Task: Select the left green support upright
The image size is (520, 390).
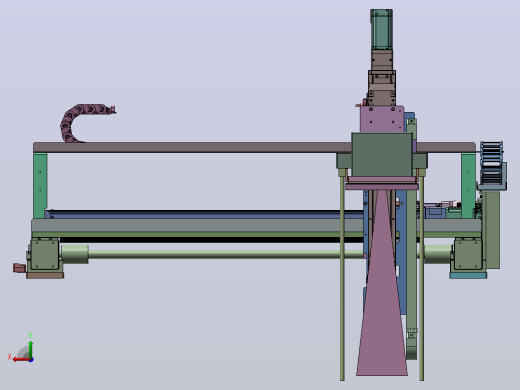Action: [40, 185]
